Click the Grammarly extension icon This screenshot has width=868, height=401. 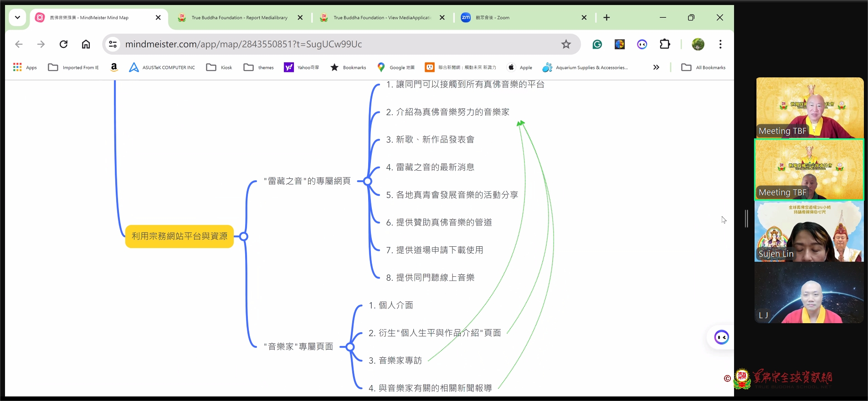pyautogui.click(x=597, y=44)
